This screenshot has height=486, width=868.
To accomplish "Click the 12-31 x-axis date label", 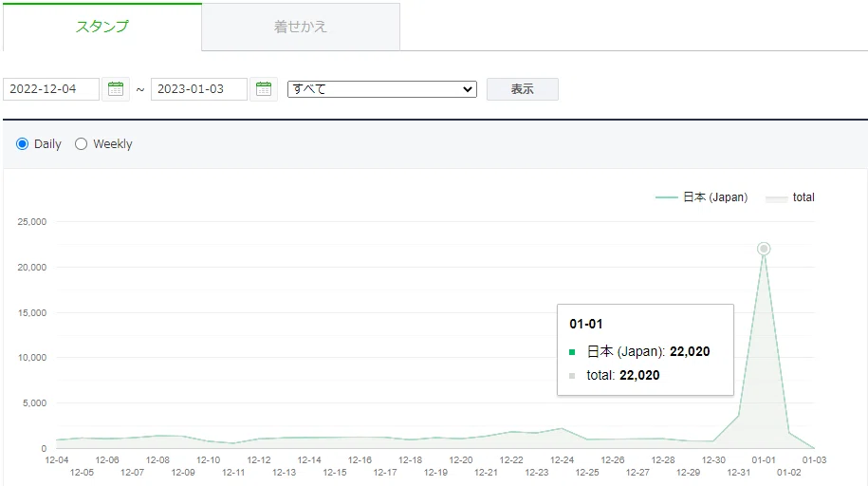I will (x=738, y=473).
